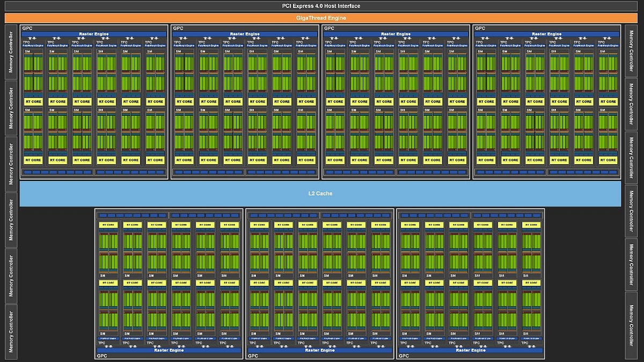The height and width of the screenshot is (362, 644).
Task: Click the PCI Express 4.0 Host Interface bar
Action: click(321, 6)
